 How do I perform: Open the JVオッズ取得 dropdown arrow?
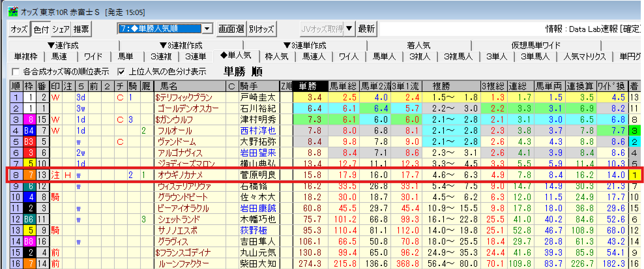click(x=349, y=29)
